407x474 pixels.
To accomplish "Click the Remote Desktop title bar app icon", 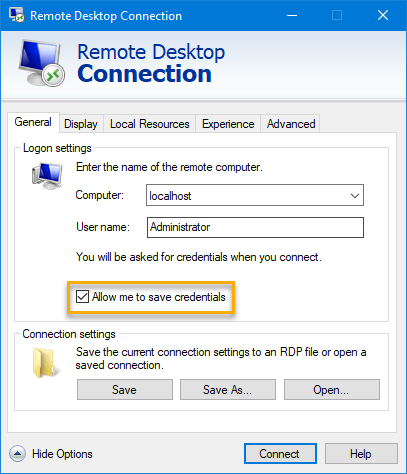I will pos(16,15).
